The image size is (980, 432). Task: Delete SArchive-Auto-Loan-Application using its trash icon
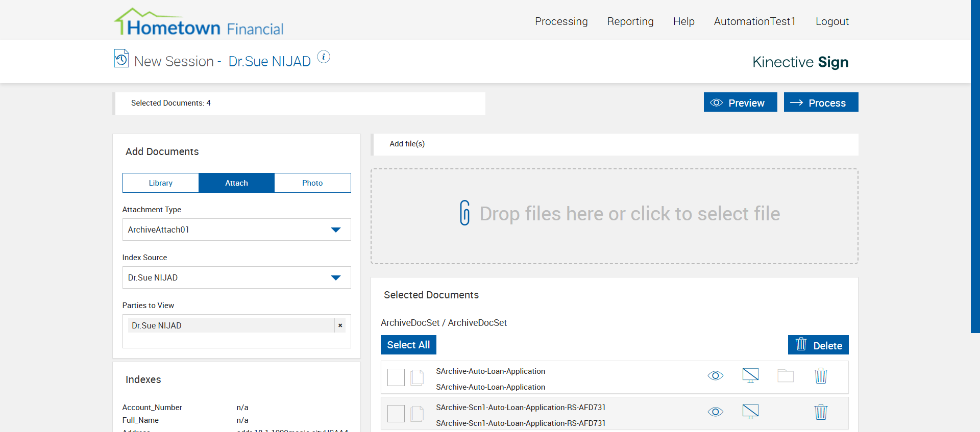(821, 376)
